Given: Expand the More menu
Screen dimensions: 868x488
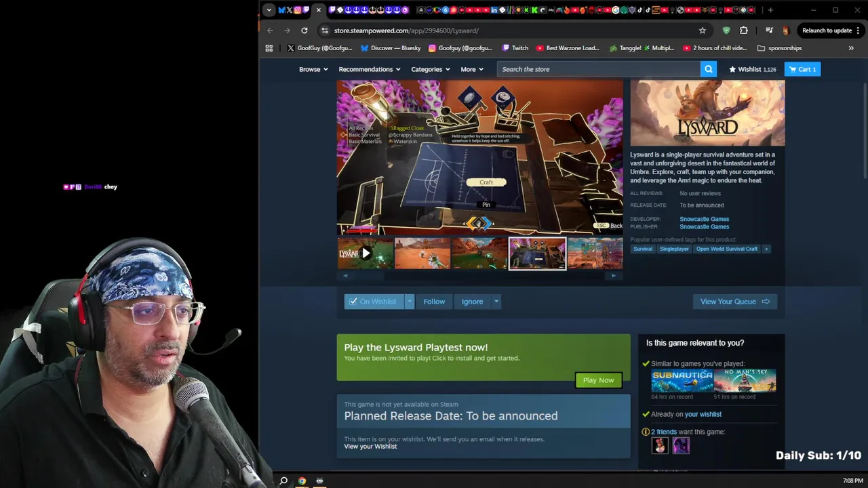Looking at the screenshot, I should [x=472, y=69].
